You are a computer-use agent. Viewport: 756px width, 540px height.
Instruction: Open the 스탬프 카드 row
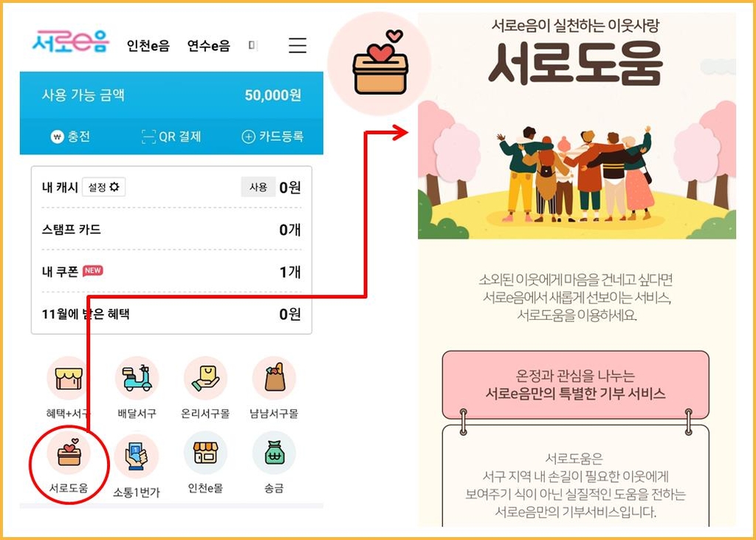[171, 230]
